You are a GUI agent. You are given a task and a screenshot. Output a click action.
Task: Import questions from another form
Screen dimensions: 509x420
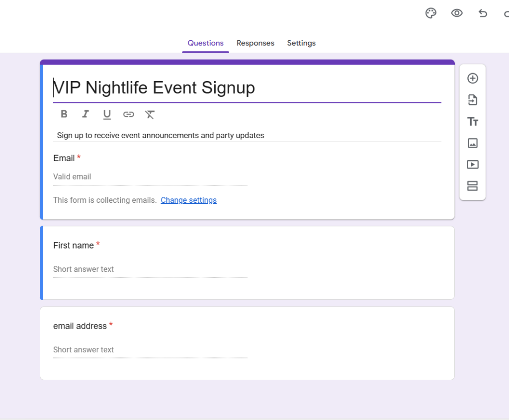(x=473, y=100)
